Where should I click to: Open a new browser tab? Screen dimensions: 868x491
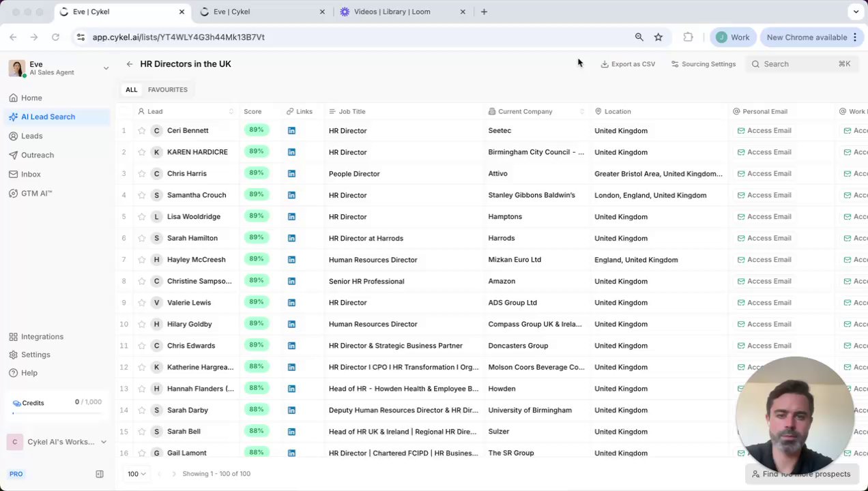point(484,12)
